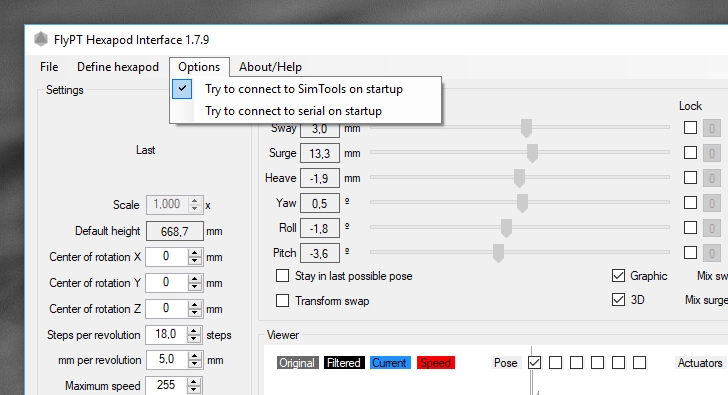This screenshot has height=395, width=728.
Task: Click the Yaw value field
Action: tap(320, 203)
